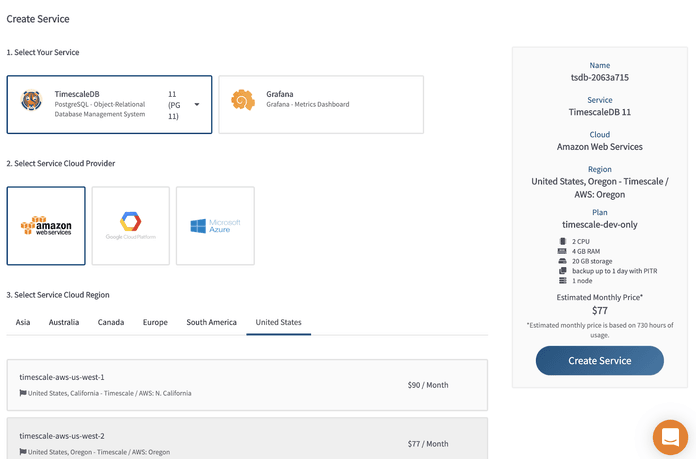
Task: Select the Amazon Web Services provider card
Action: pos(46,226)
